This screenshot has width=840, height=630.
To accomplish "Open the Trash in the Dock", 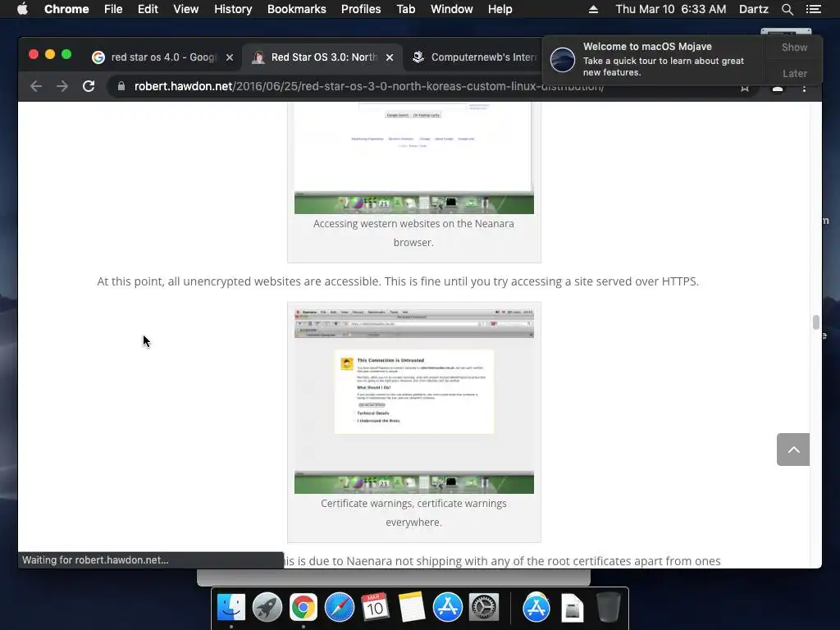I will pyautogui.click(x=608, y=608).
